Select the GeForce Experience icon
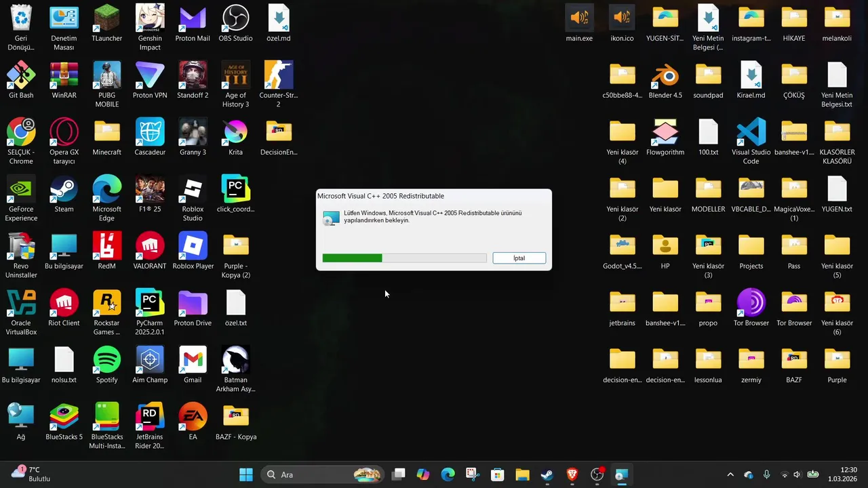Viewport: 868px width, 488px height. point(21,199)
